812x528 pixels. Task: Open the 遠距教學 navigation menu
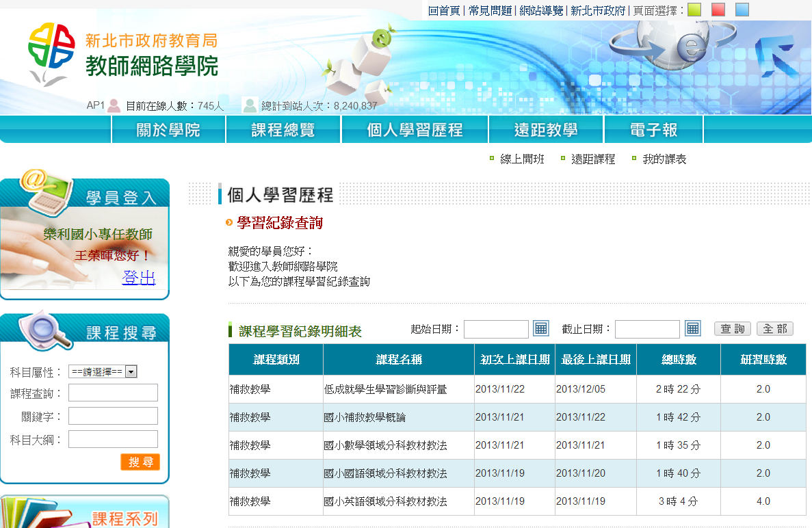(546, 130)
